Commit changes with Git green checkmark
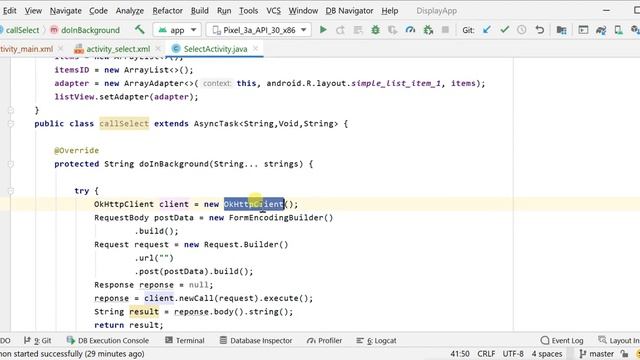Viewport: 640px width, 360px height. coord(504,30)
